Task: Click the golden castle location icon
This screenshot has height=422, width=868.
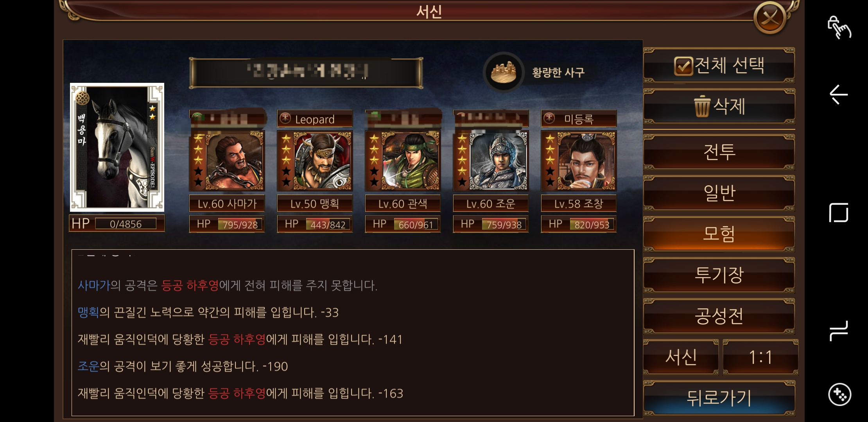Action: (504, 72)
